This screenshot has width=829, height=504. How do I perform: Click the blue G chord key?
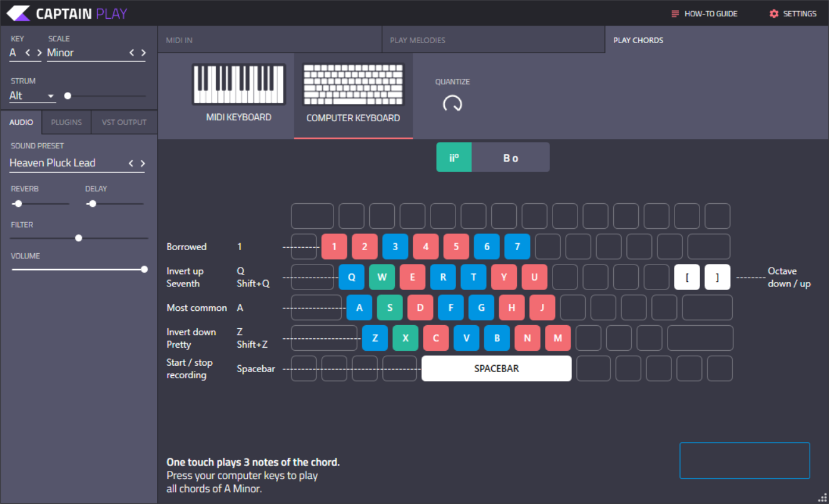pos(481,308)
